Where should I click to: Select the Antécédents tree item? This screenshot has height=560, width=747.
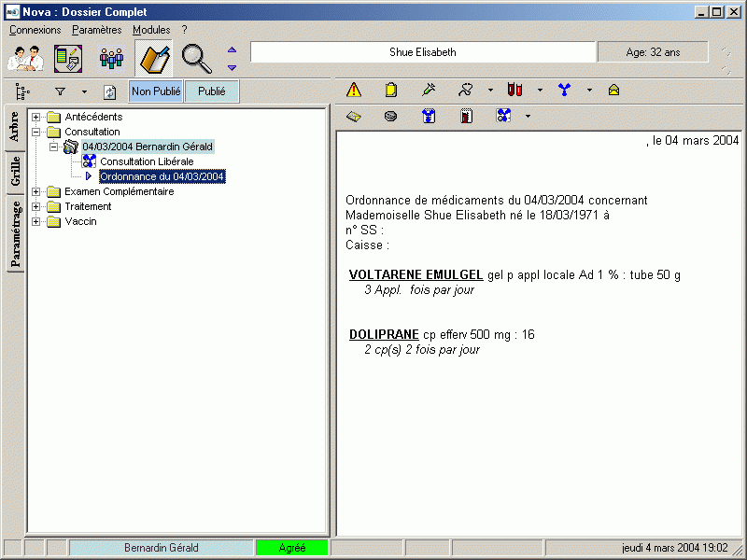click(93, 117)
